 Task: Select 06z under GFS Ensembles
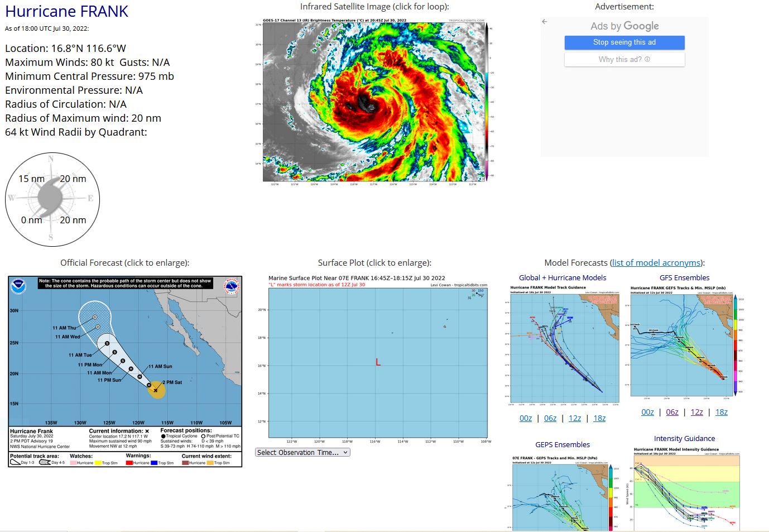pyautogui.click(x=672, y=412)
